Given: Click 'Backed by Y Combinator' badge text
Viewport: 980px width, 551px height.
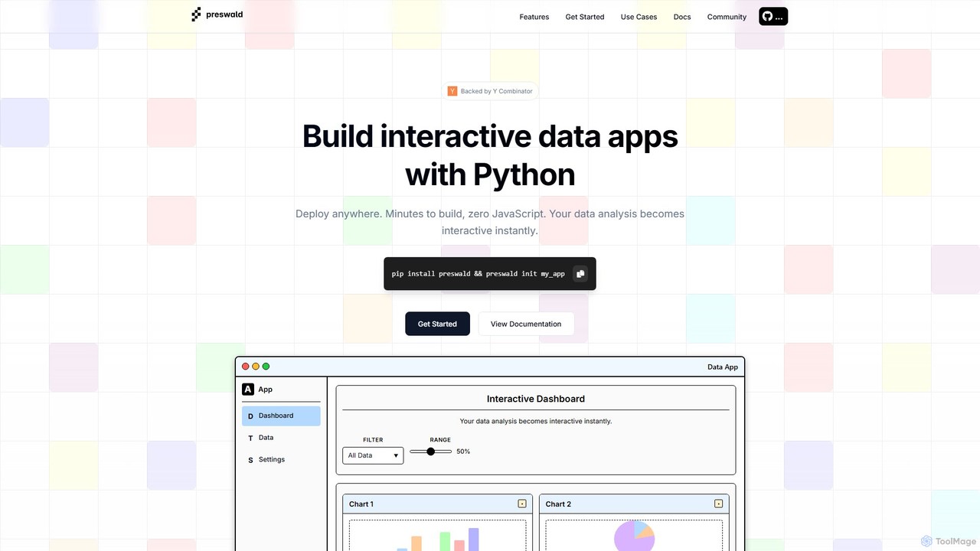Looking at the screenshot, I should click(496, 91).
